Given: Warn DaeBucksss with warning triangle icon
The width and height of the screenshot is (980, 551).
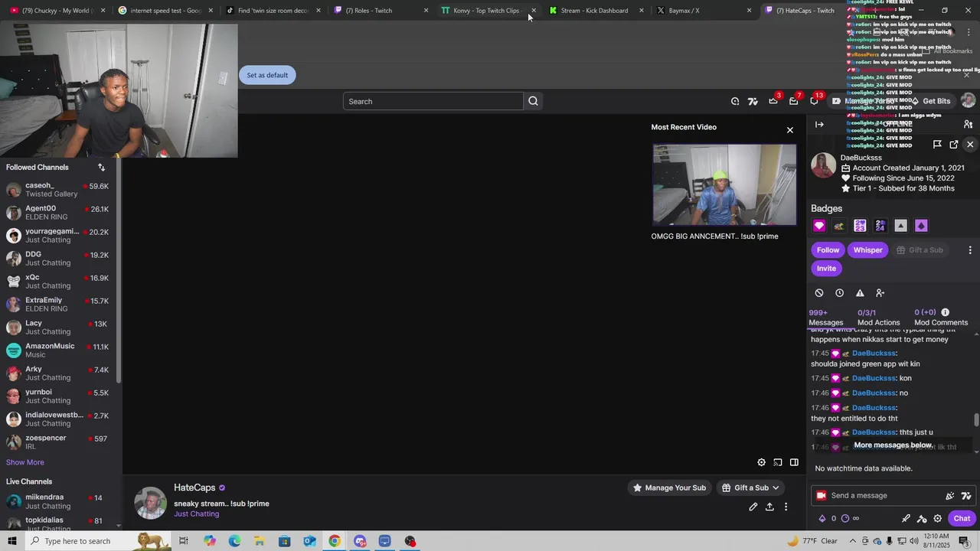Looking at the screenshot, I should (x=860, y=293).
